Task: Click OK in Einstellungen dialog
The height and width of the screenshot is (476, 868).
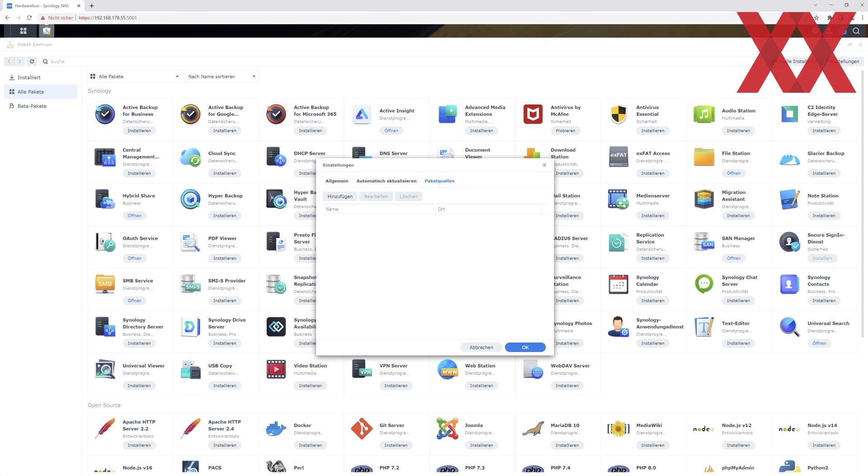Action: tap(525, 347)
